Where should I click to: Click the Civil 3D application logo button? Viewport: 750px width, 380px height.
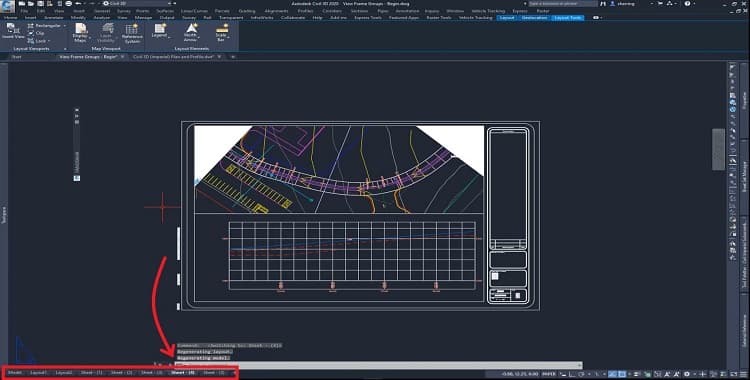point(7,7)
